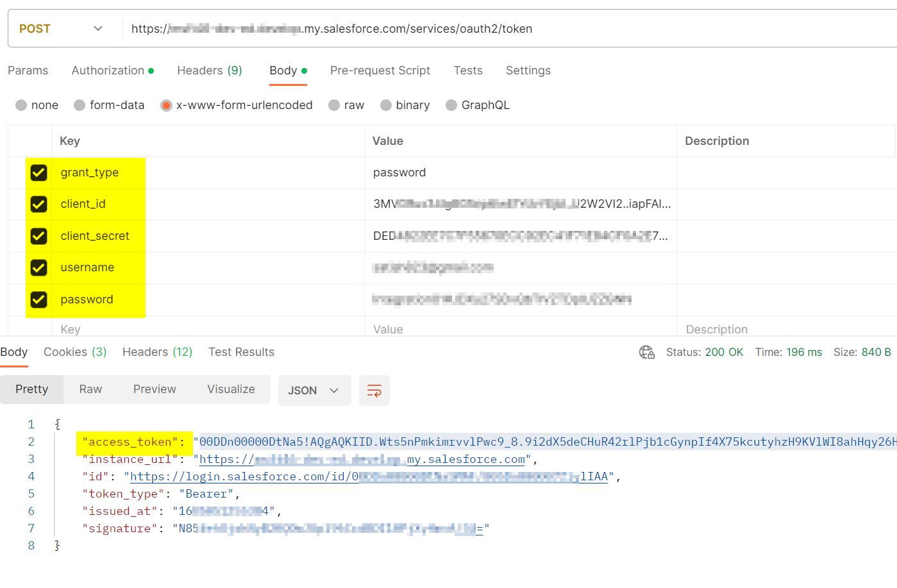Open the POST method dropdown
Image resolution: width=897 pixels, height=588 pixels.
pyautogui.click(x=61, y=29)
